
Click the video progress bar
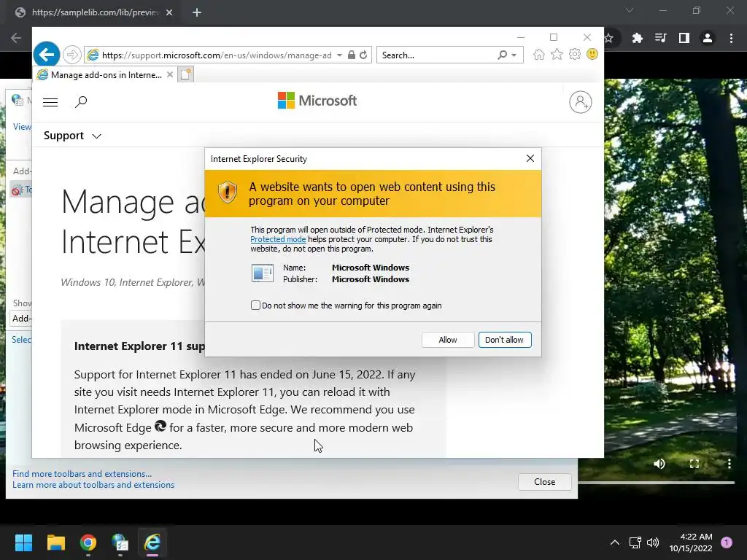point(657,483)
